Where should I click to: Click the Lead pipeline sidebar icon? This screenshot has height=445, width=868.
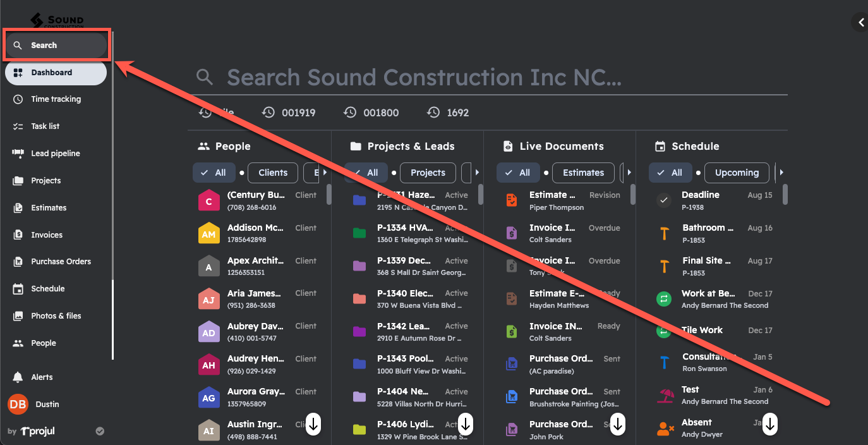pyautogui.click(x=18, y=154)
